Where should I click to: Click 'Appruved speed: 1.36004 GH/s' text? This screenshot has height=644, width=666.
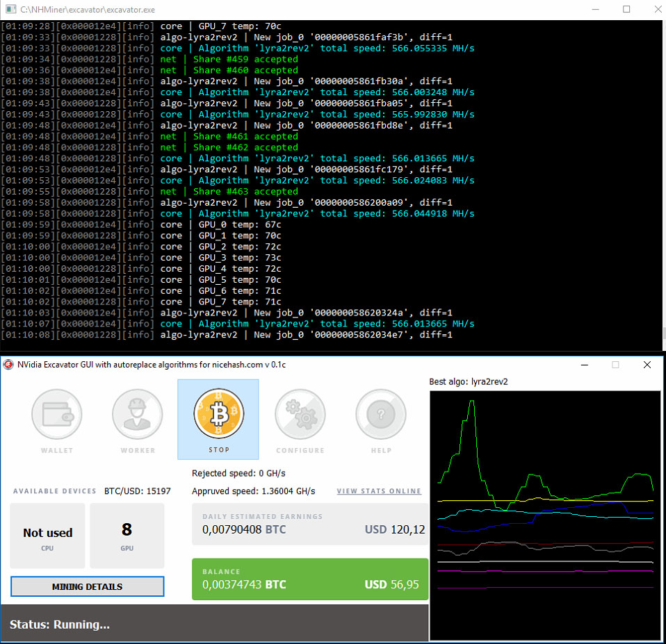253,491
